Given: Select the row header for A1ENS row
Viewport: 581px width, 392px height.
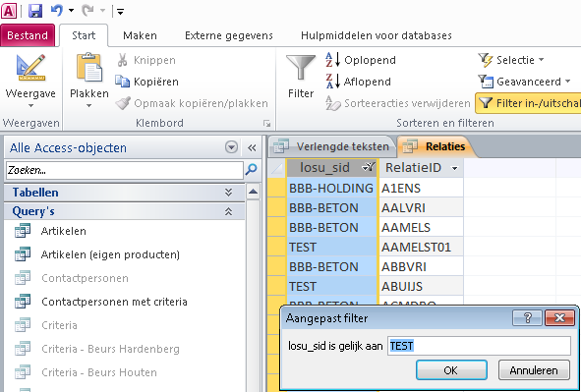Looking at the screenshot, I should [x=276, y=188].
